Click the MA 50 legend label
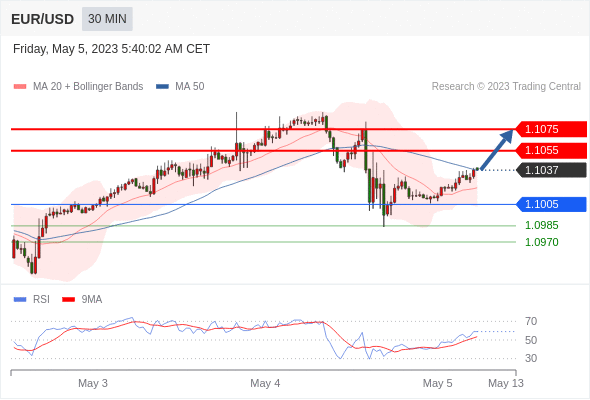Image resolution: width=590 pixels, height=400 pixels. [190, 87]
